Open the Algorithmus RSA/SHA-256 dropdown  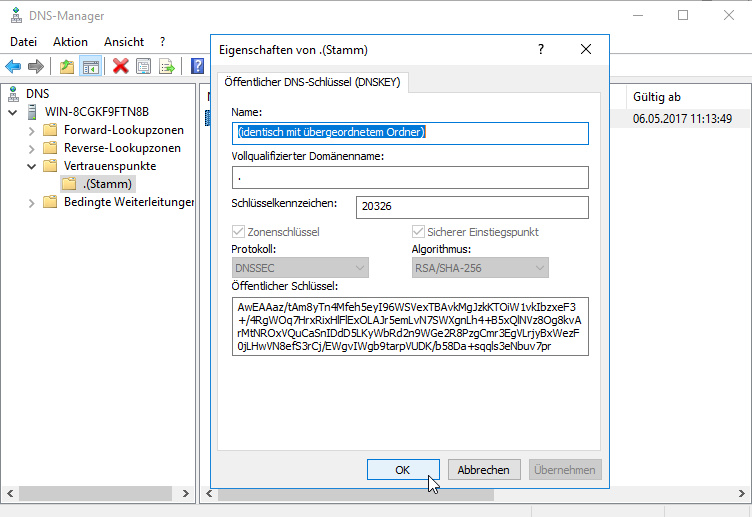click(480, 267)
